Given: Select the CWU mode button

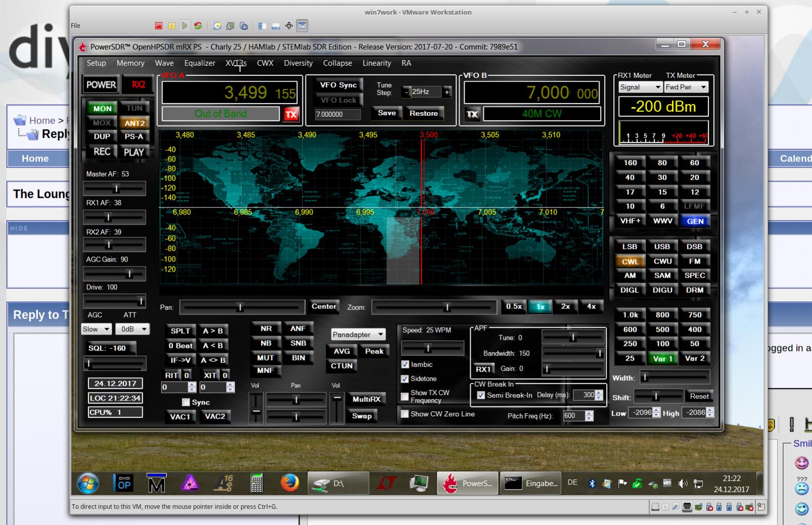Looking at the screenshot, I should point(662,261).
